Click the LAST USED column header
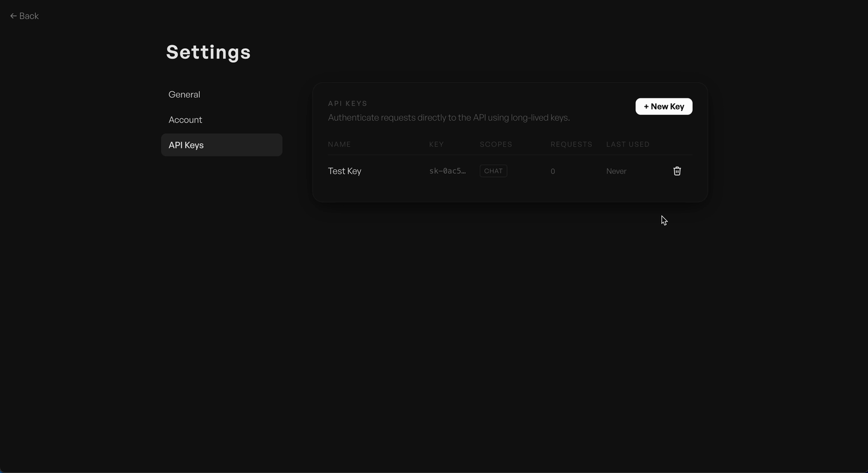 point(628,144)
